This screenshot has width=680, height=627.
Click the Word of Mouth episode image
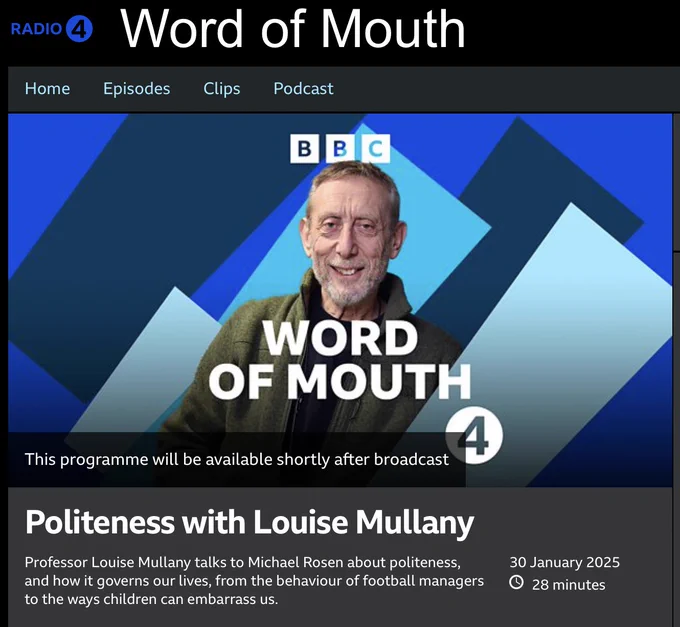tap(340, 300)
